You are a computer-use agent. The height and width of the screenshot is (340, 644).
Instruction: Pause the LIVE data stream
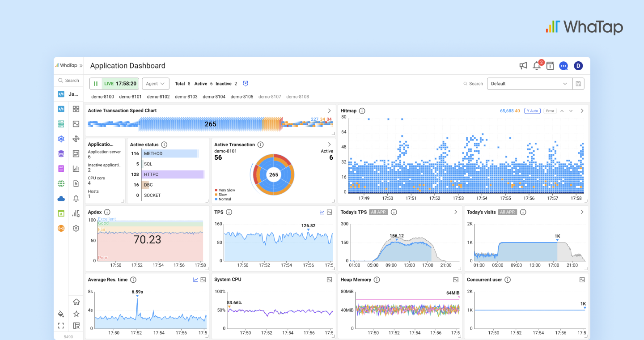pyautogui.click(x=96, y=83)
